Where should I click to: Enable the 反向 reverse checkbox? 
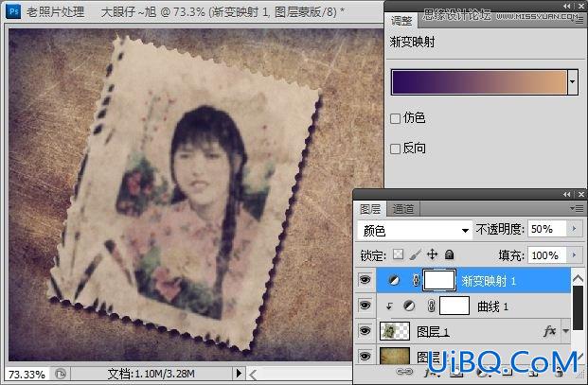(395, 149)
